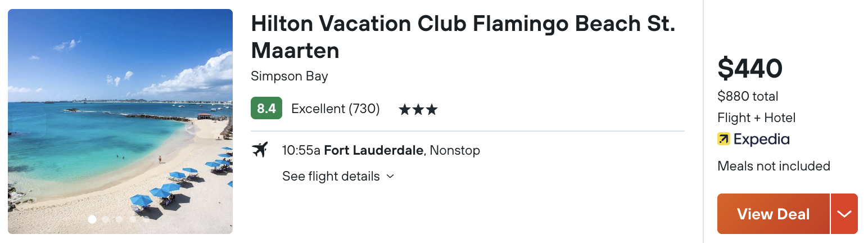The image size is (868, 243).
Task: Select the second carousel dot on the photo
Action: pyautogui.click(x=106, y=219)
